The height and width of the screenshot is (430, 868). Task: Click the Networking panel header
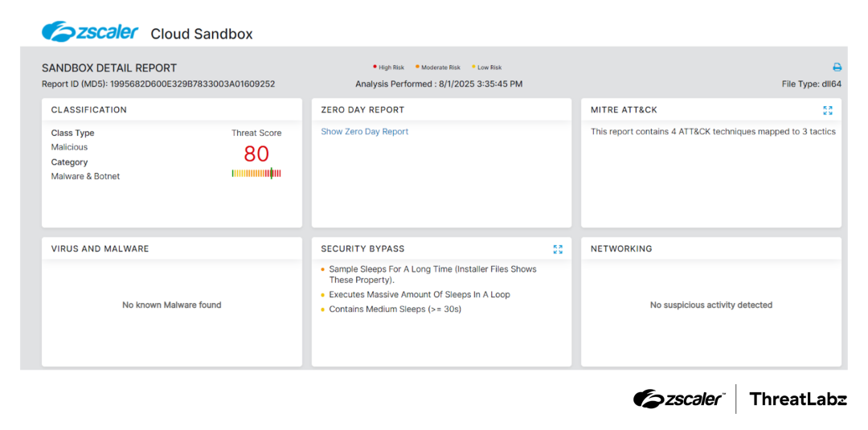[x=621, y=249]
